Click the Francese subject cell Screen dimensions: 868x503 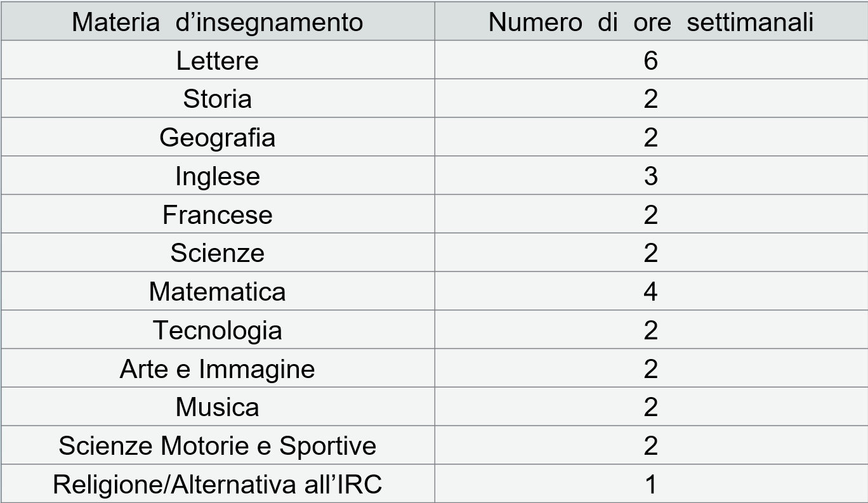[217, 215]
